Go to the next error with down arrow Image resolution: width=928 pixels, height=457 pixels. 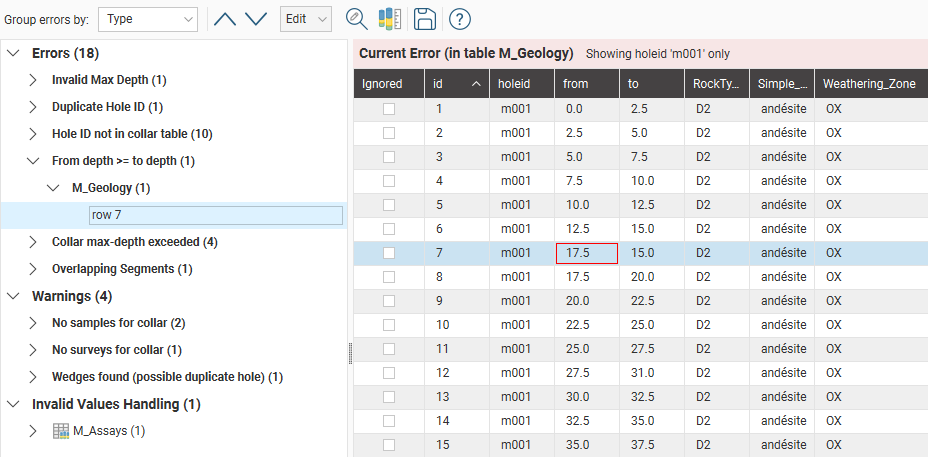coord(256,19)
